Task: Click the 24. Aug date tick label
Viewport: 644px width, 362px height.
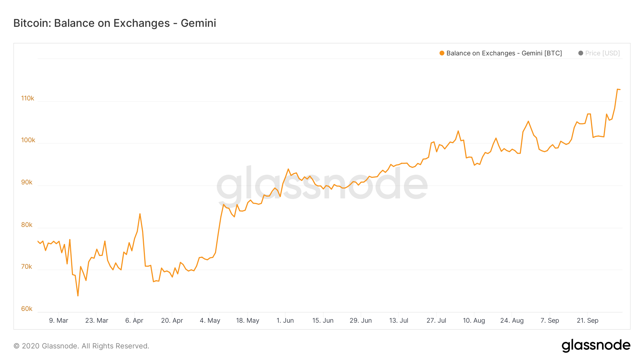Action: tap(512, 321)
